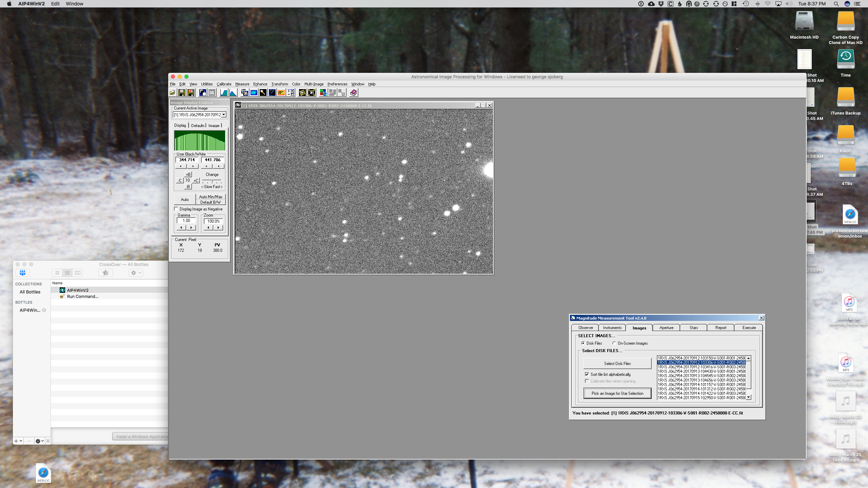
Task: Click the histogram peak toolbar icon
Action: (x=233, y=93)
